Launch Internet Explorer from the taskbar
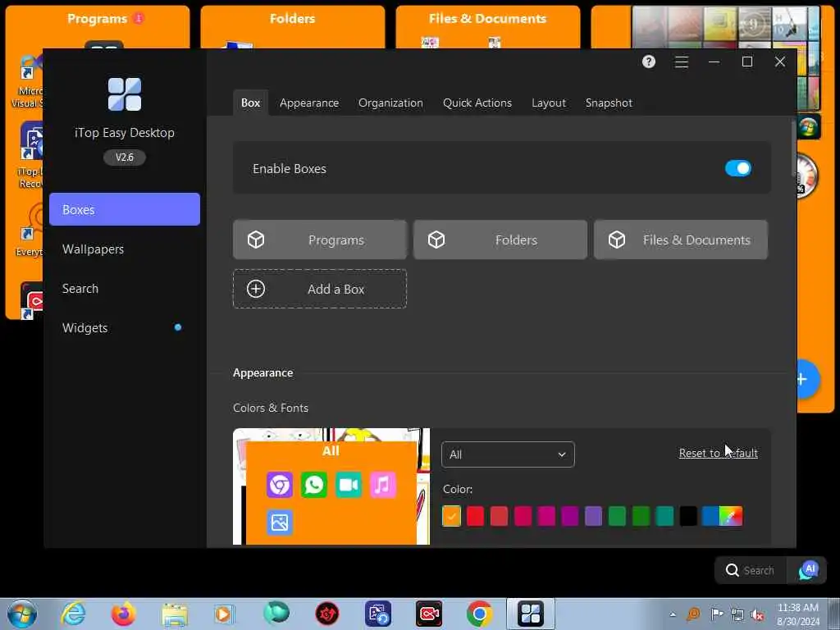Image resolution: width=840 pixels, height=630 pixels. tap(73, 614)
